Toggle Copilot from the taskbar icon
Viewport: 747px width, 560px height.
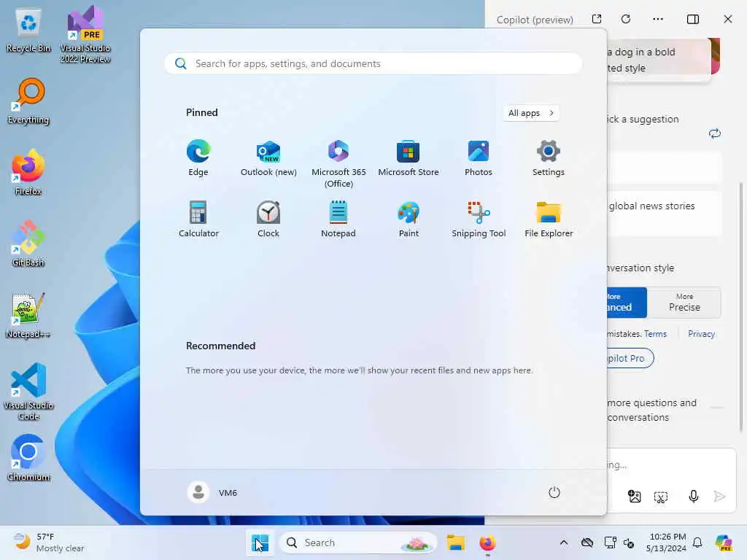(x=724, y=542)
